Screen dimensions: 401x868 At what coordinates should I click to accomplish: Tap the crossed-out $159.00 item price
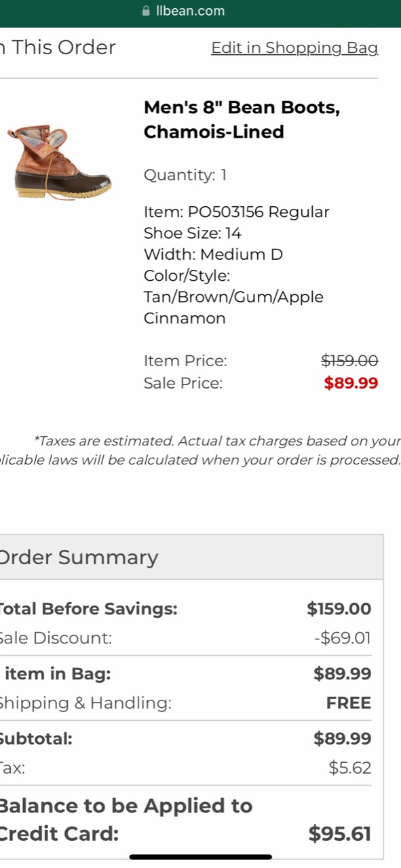(x=349, y=361)
